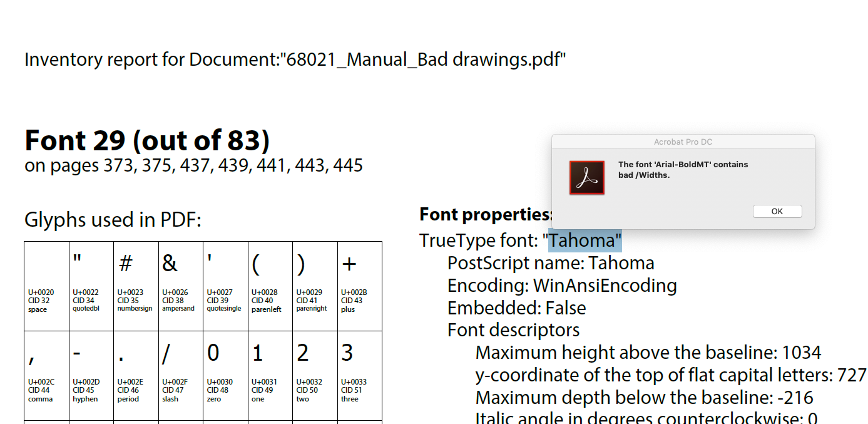
Task: Click the quotedbl glyph cell U+0022
Action: click(91, 286)
